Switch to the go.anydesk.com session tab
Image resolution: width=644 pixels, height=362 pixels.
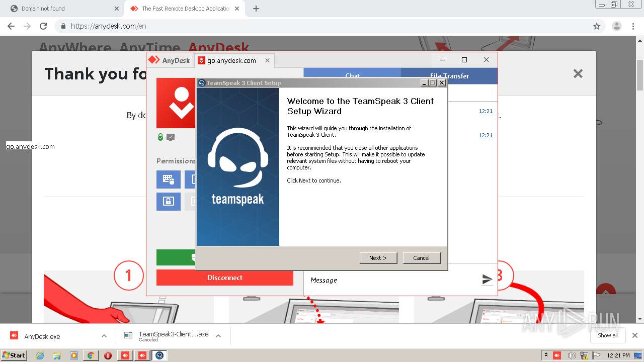point(231,60)
